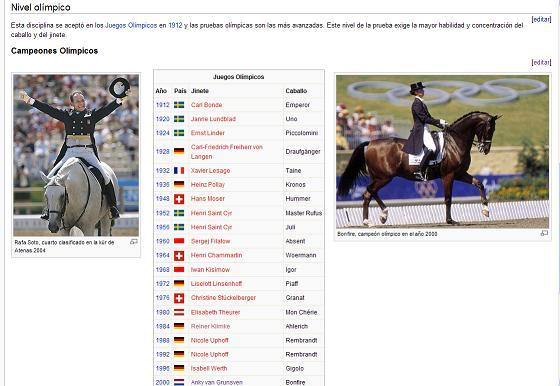Click the Jinete column header

tap(200, 91)
